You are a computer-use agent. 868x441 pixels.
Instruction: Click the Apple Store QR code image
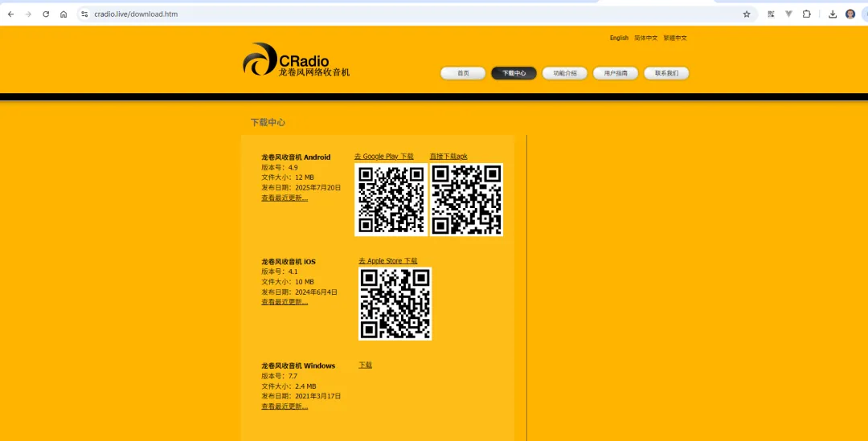tap(395, 304)
